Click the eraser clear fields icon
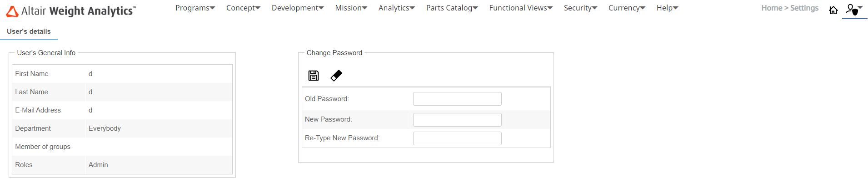868x189 pixels. (x=336, y=76)
